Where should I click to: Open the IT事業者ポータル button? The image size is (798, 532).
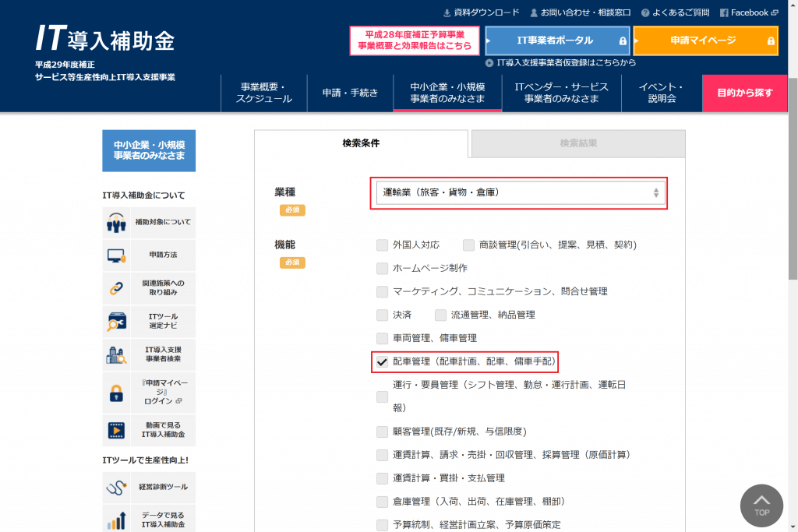556,41
